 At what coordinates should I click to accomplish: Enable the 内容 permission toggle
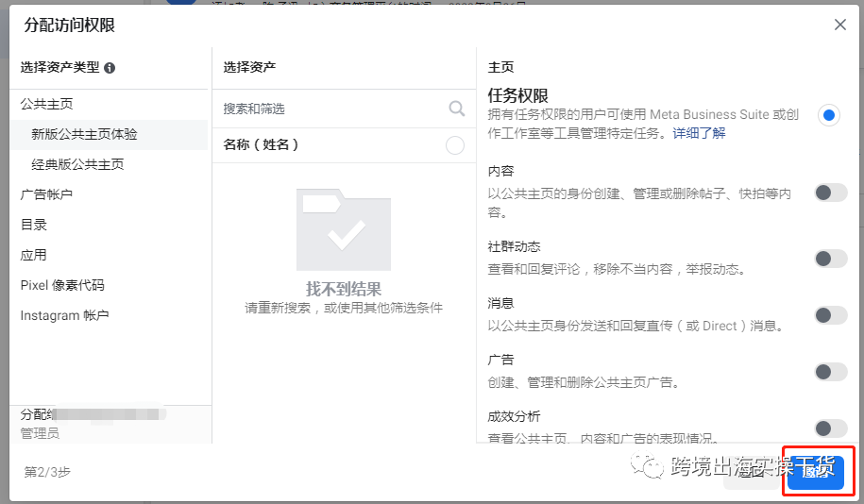[x=831, y=193]
